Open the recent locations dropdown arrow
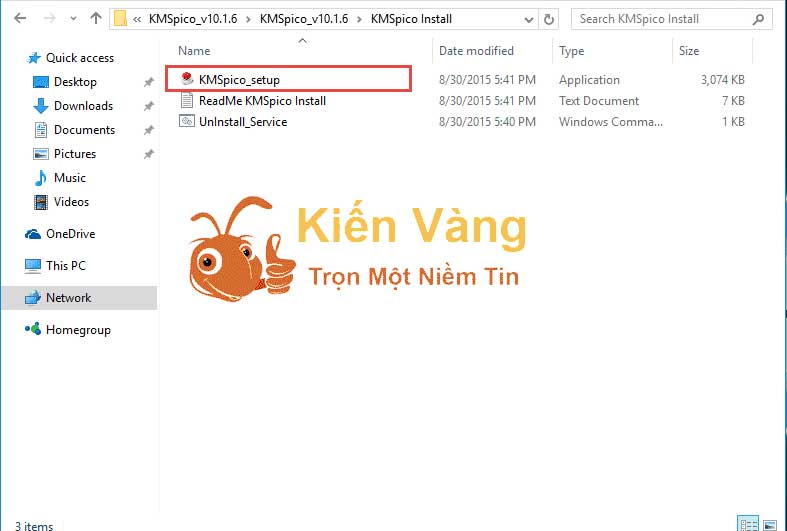787x531 pixels. coord(73,19)
